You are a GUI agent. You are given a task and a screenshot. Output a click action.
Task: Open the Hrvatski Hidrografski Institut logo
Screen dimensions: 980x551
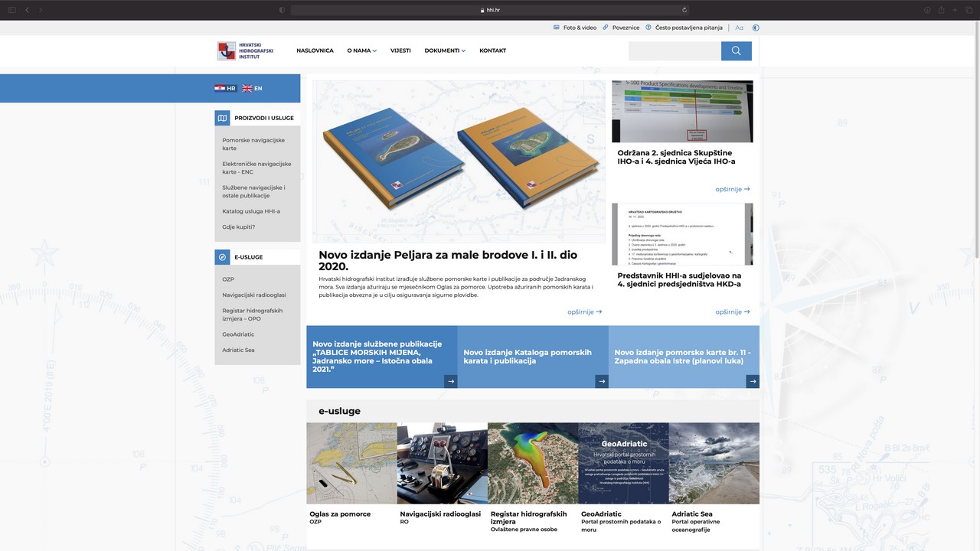click(x=245, y=51)
